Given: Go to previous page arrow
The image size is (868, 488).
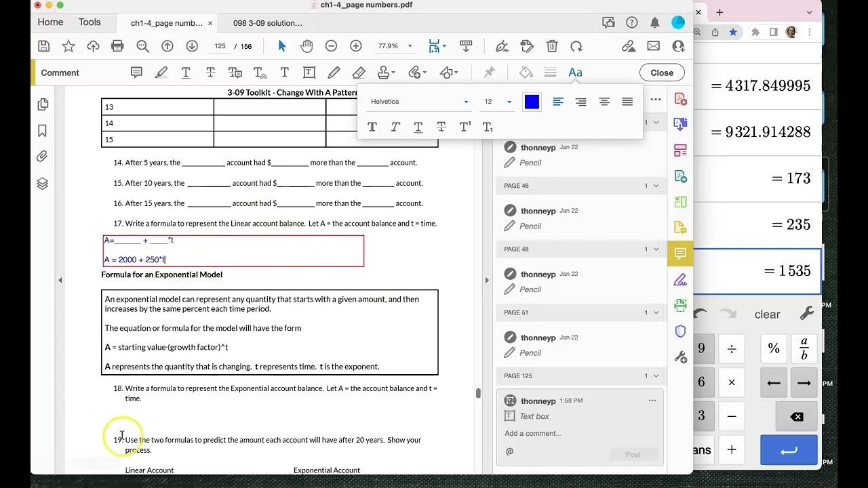Looking at the screenshot, I should [167, 46].
